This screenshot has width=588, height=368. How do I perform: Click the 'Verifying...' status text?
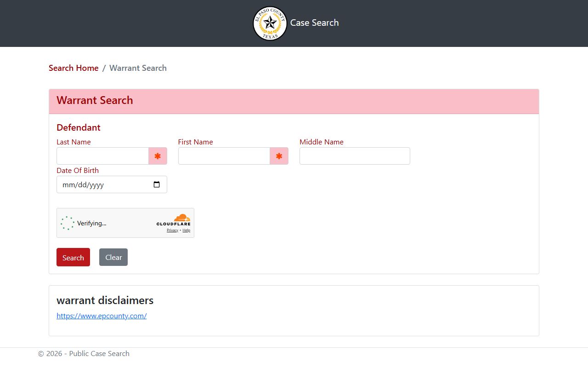pos(92,223)
